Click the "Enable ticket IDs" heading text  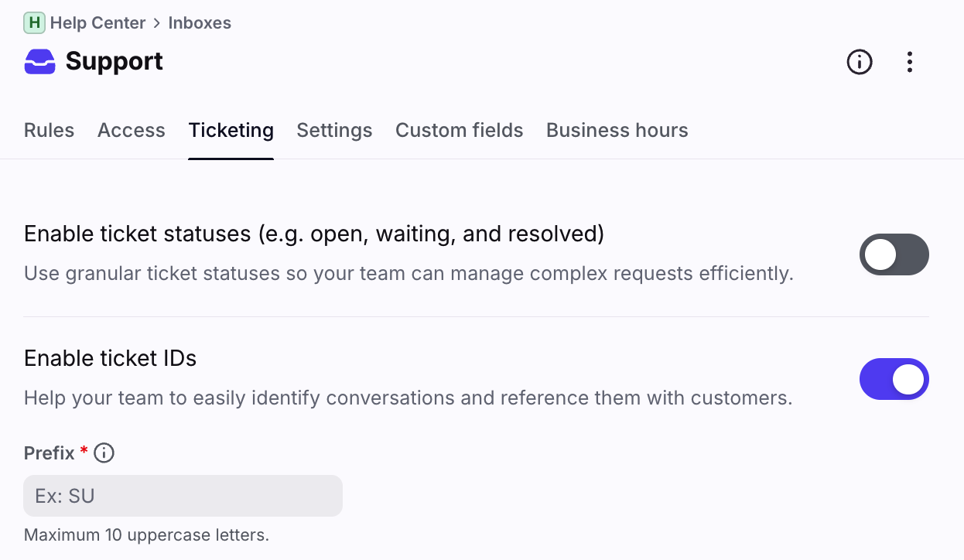[110, 358]
